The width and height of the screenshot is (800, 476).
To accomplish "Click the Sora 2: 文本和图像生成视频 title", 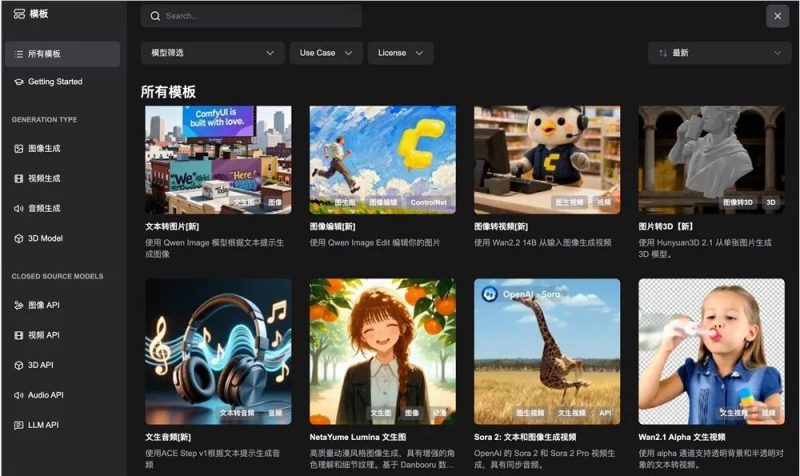I will coord(525,437).
